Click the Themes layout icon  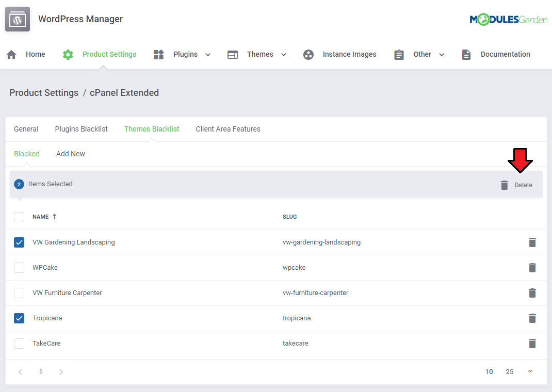point(233,55)
